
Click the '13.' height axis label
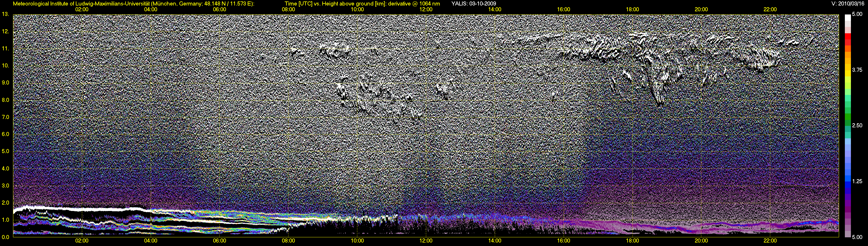[x=5, y=14]
